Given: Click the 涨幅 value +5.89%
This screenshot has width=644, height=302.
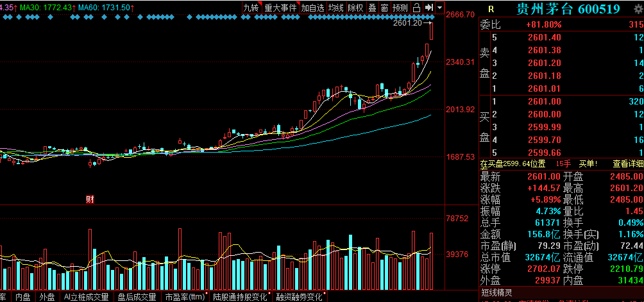Looking at the screenshot, I should click(544, 200).
